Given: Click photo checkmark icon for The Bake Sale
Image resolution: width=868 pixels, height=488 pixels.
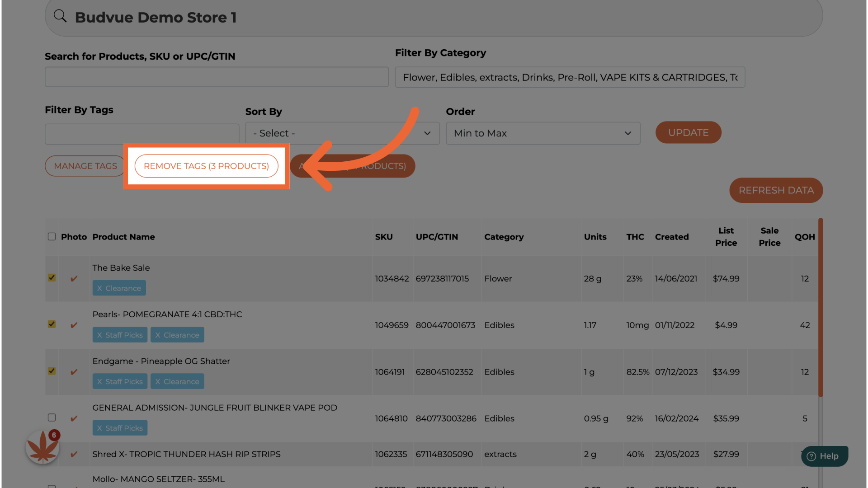Looking at the screenshot, I should click(74, 279).
